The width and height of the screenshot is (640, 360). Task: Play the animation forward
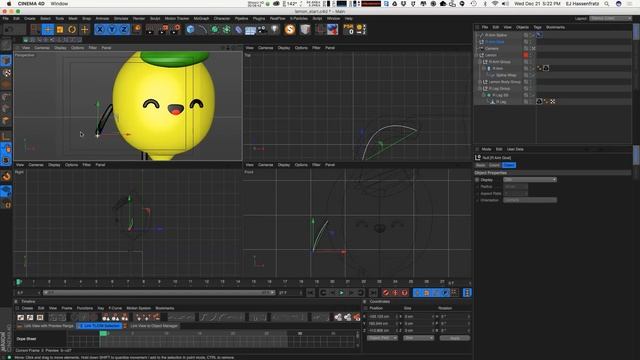[x=342, y=293]
